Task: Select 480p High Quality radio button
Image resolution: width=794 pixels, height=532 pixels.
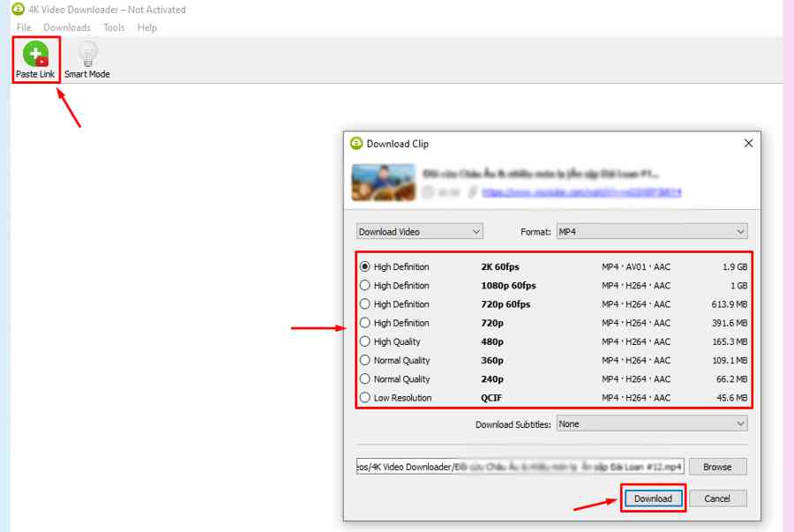Action: tap(365, 341)
